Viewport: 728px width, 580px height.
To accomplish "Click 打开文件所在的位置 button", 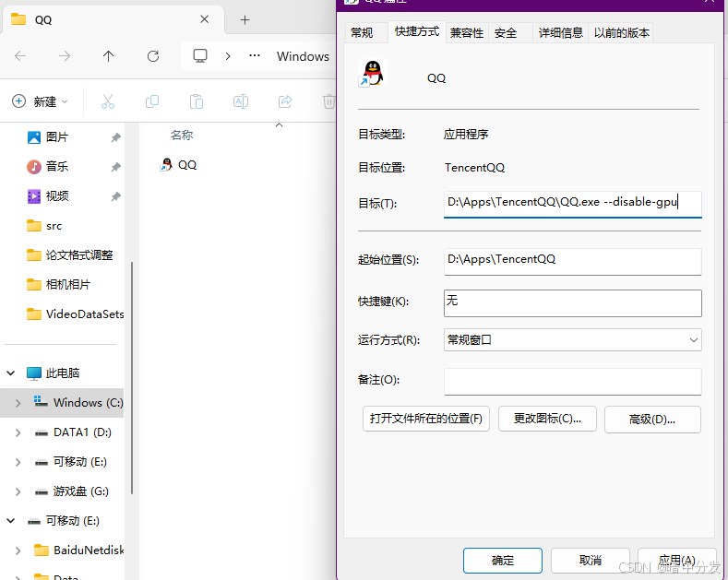I will pyautogui.click(x=425, y=419).
